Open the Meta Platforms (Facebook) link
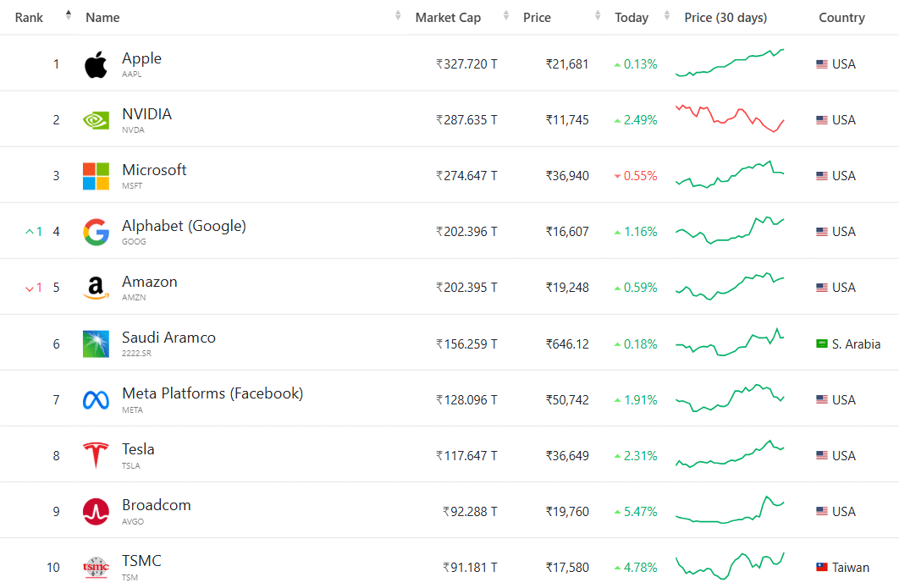 coord(212,393)
